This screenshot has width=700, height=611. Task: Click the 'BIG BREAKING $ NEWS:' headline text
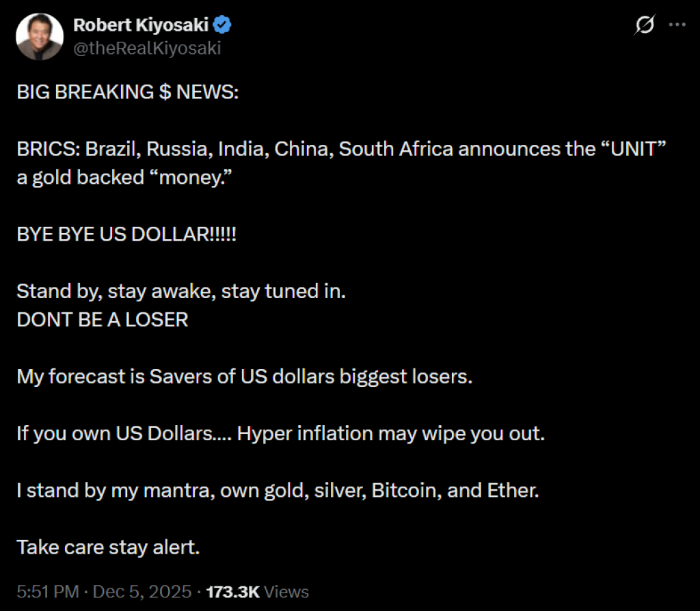tap(128, 92)
